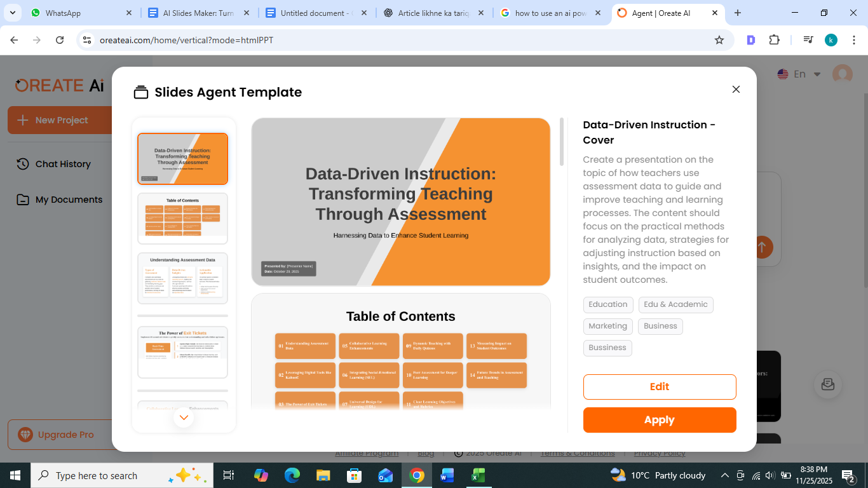The height and width of the screenshot is (488, 868).
Task: Open the Chrome extensions puzzle icon
Action: tap(774, 40)
